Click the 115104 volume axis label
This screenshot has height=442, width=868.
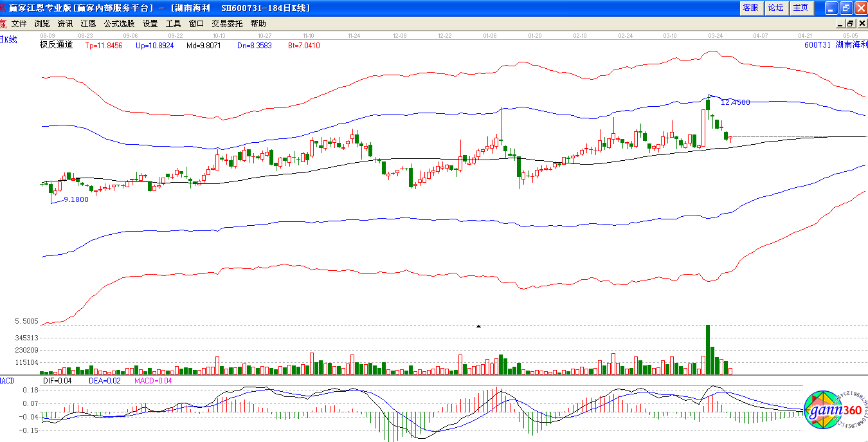pyautogui.click(x=28, y=363)
